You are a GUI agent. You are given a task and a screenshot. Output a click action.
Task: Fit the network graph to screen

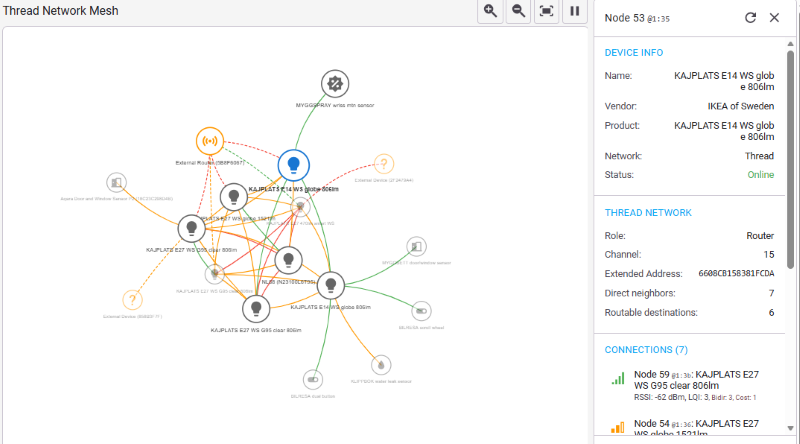pos(546,11)
